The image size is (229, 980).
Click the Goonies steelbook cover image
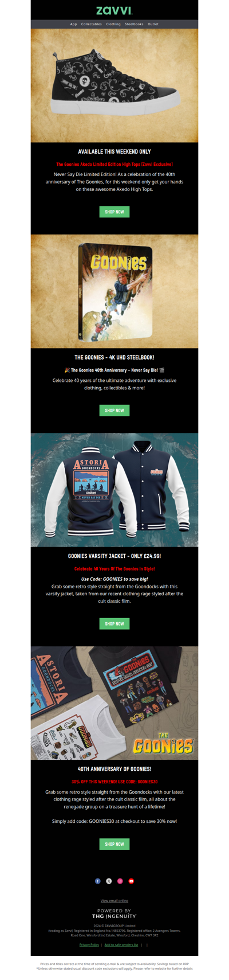[x=114, y=291]
